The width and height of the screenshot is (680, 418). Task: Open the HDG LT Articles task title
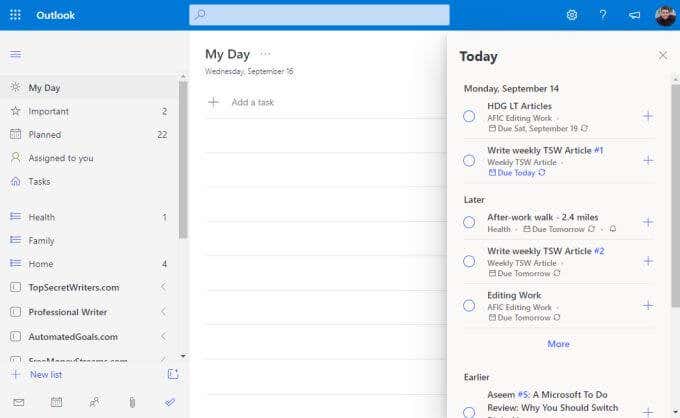519,106
